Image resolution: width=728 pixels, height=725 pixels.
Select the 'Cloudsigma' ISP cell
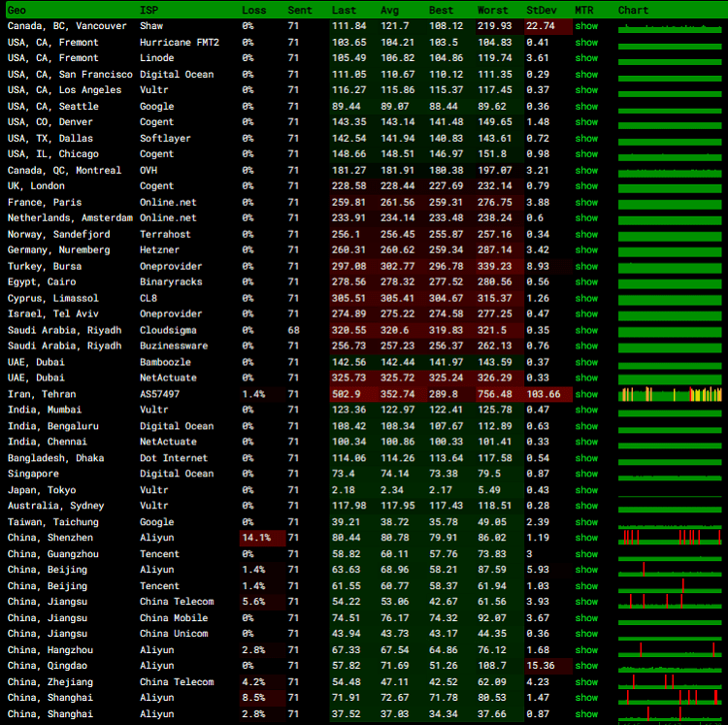pyautogui.click(x=168, y=331)
